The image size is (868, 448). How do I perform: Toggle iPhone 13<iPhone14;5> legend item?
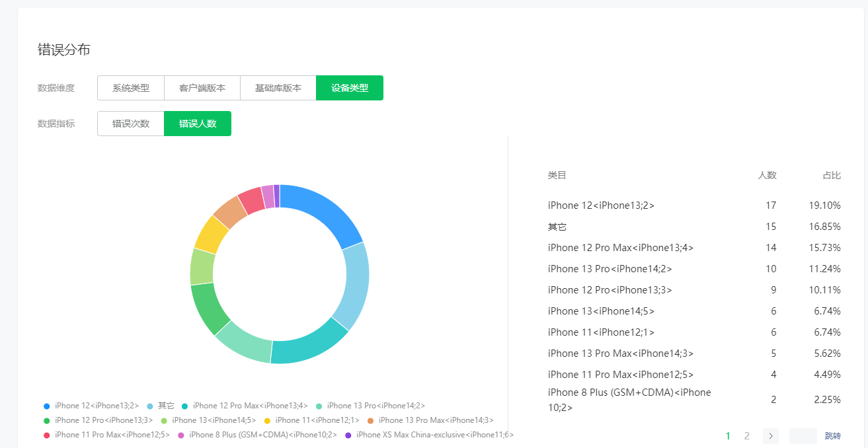pyautogui.click(x=208, y=420)
